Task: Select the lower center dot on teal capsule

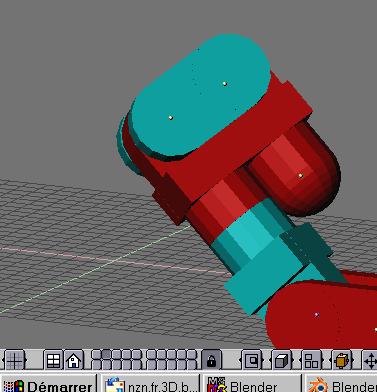Action: pos(171,118)
